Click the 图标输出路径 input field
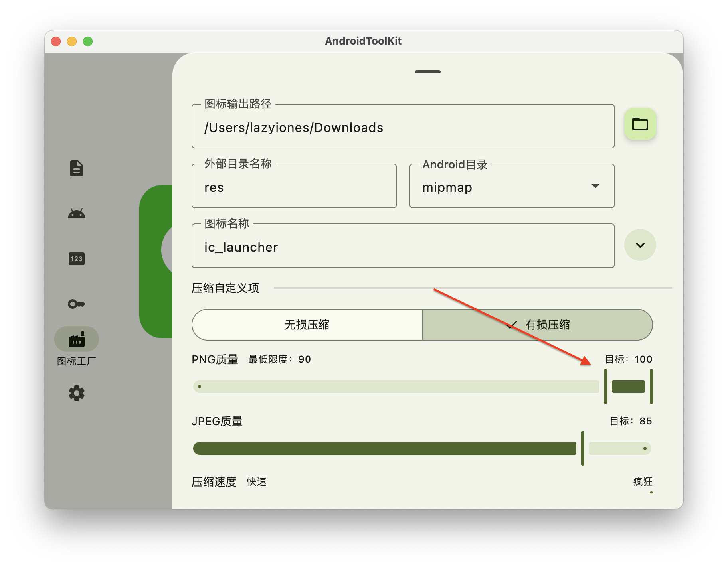Screen dimensions: 728x568 point(403,126)
